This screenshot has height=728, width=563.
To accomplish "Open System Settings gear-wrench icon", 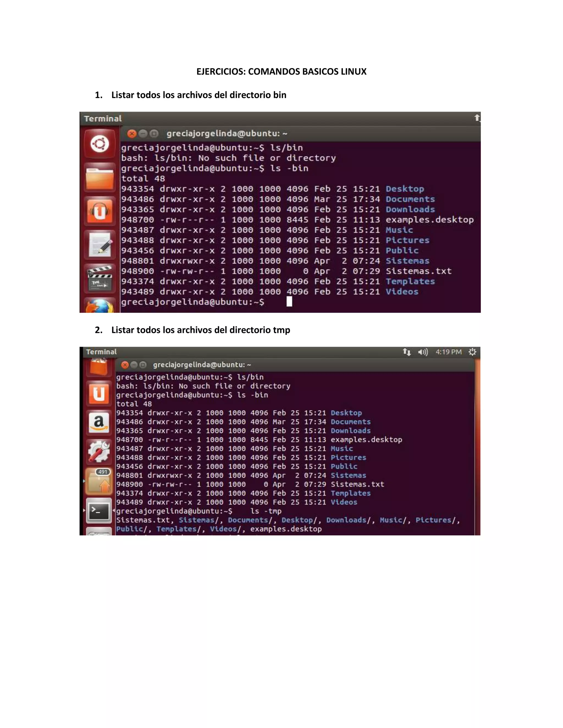I will coord(99,451).
